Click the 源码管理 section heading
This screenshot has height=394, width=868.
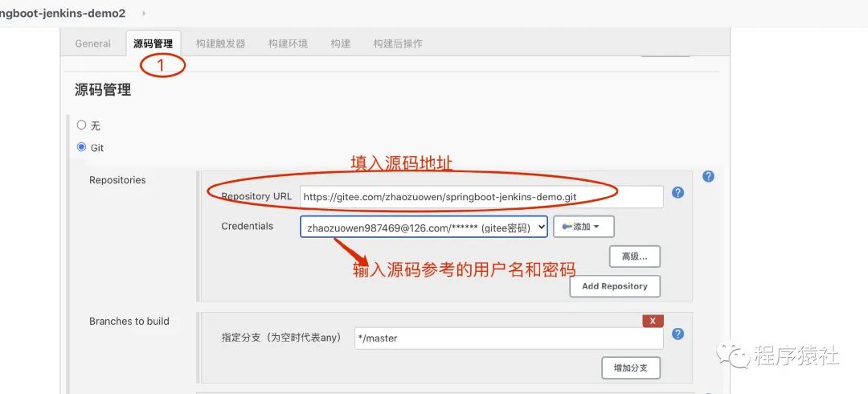103,90
